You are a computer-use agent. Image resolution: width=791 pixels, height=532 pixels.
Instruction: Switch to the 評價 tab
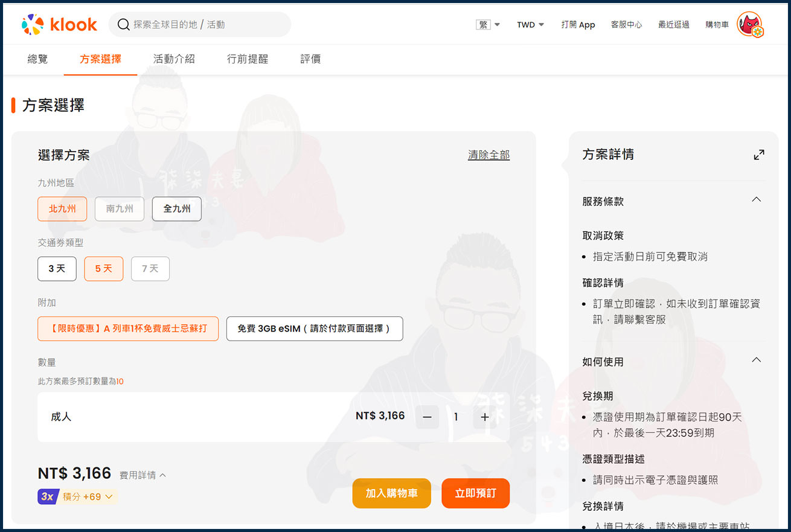(x=310, y=59)
